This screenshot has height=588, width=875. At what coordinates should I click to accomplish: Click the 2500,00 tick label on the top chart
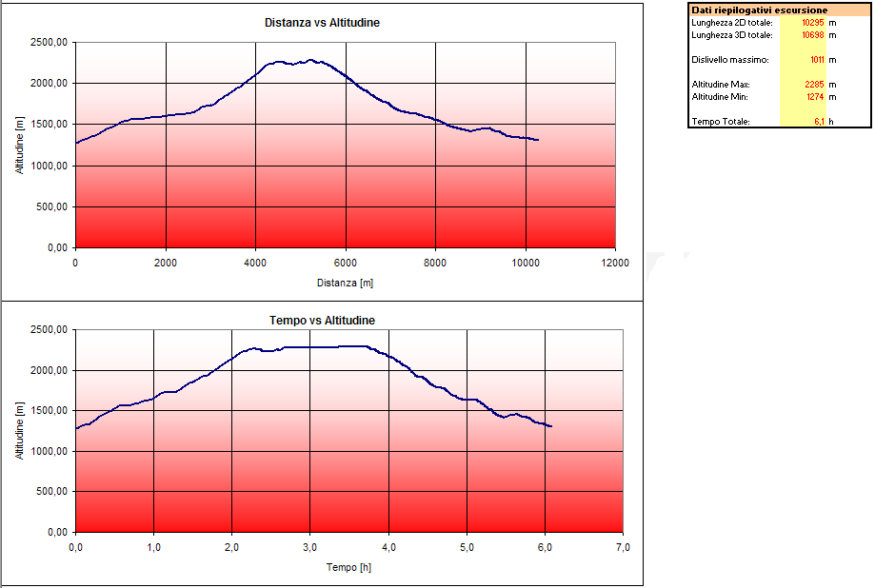(x=50, y=43)
